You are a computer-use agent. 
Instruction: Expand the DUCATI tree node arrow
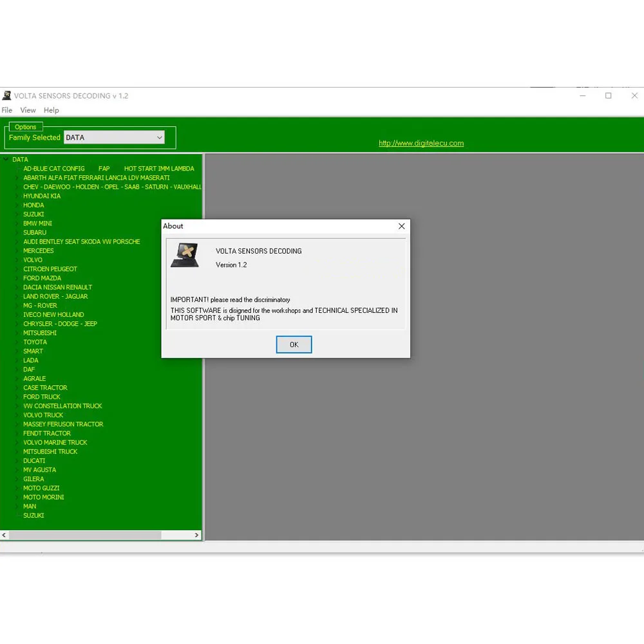coord(17,460)
